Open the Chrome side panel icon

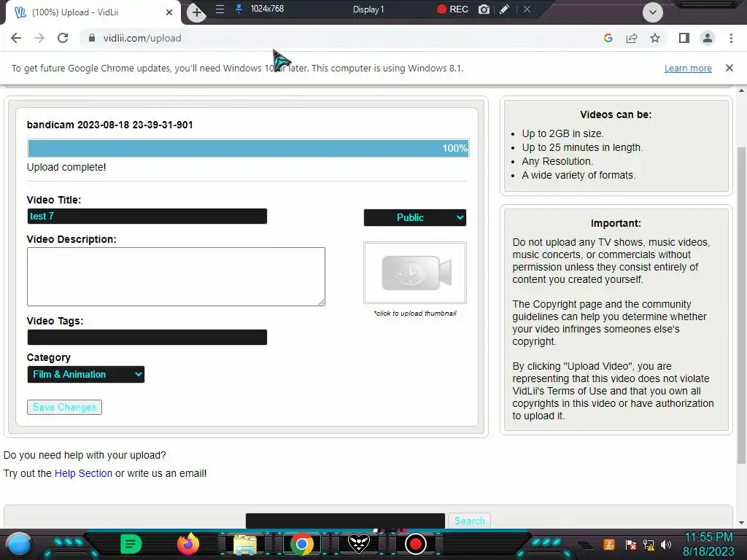[684, 38]
